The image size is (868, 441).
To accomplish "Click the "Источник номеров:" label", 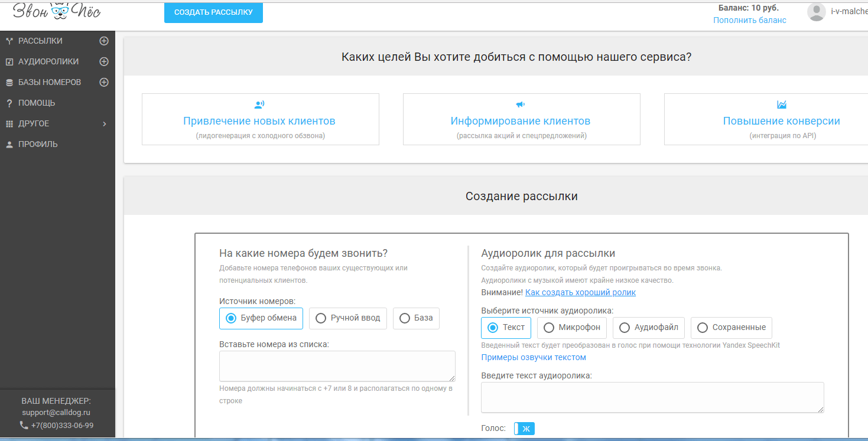I will pos(257,301).
